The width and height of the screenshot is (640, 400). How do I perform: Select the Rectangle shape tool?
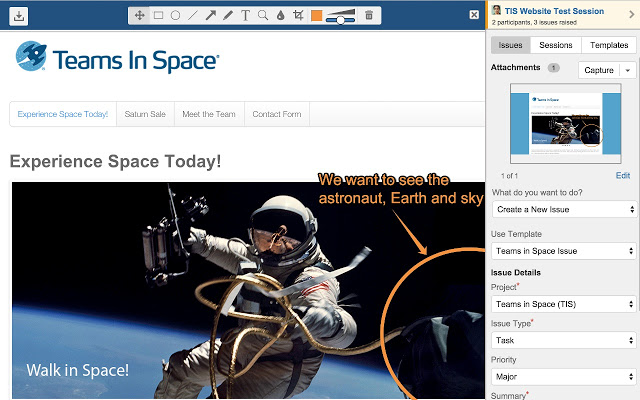click(158, 16)
